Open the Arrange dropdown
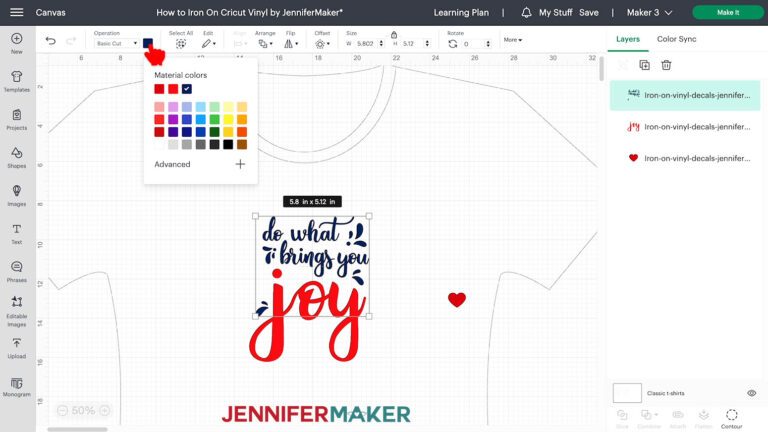Viewport: 768px width, 432px height. (265, 44)
